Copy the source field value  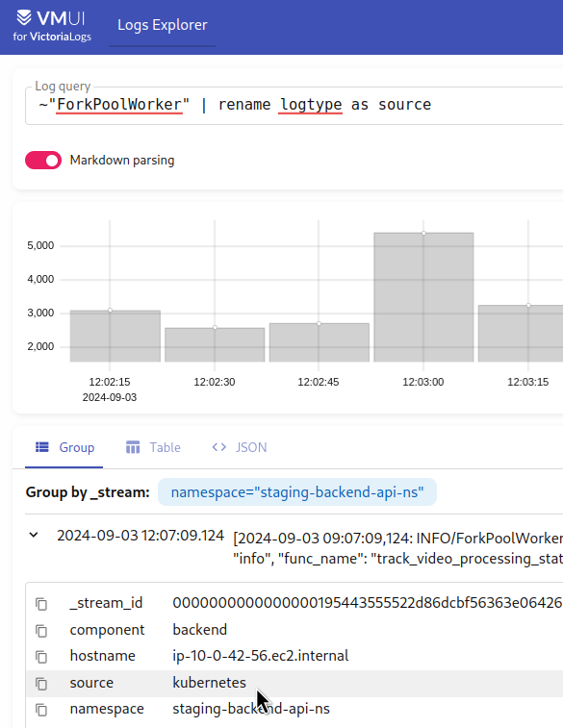coord(41,684)
